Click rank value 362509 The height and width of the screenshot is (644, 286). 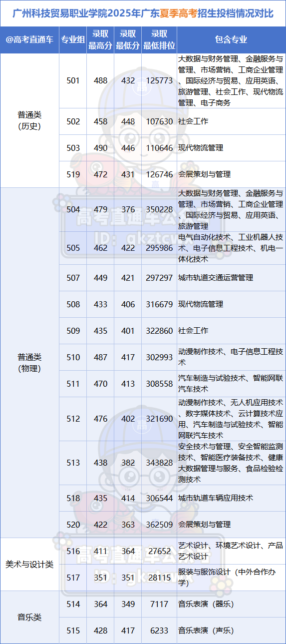[159, 525]
